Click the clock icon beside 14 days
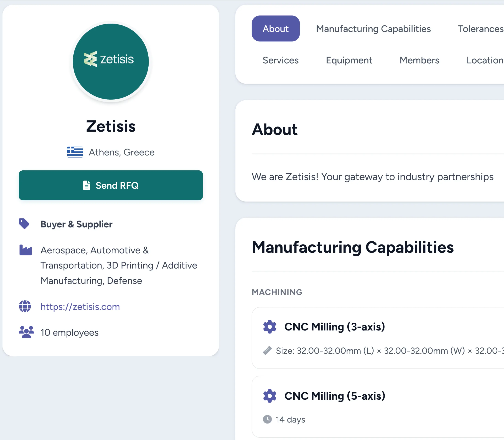 pyautogui.click(x=267, y=419)
